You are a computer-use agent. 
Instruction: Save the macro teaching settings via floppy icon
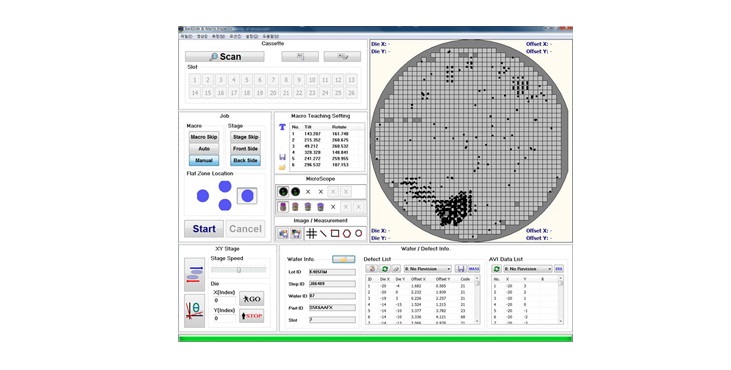click(282, 157)
